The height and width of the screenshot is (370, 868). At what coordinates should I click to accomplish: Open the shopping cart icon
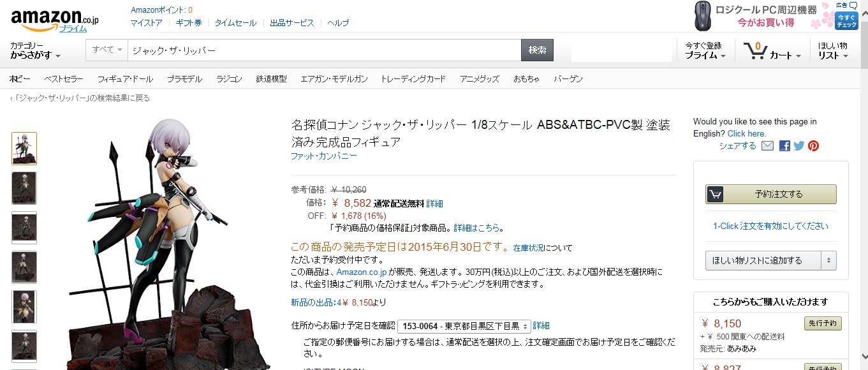pos(756,50)
